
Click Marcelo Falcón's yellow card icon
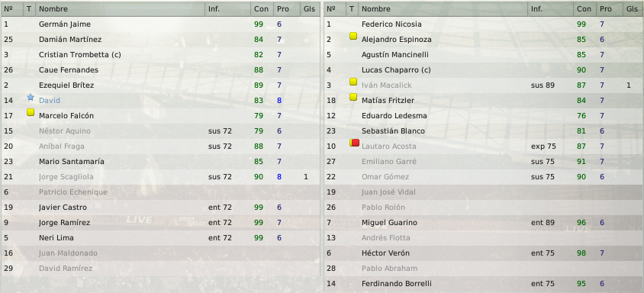[x=30, y=113]
